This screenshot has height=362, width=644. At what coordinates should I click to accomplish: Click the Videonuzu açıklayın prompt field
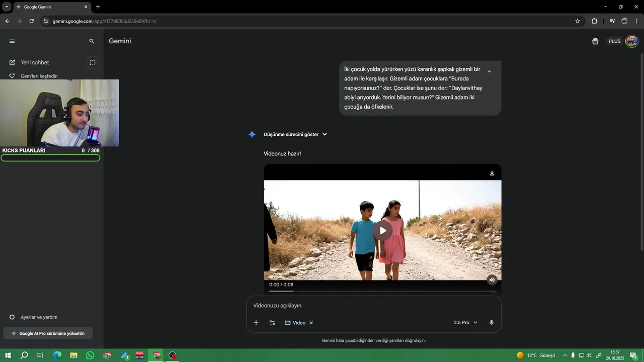(x=374, y=306)
